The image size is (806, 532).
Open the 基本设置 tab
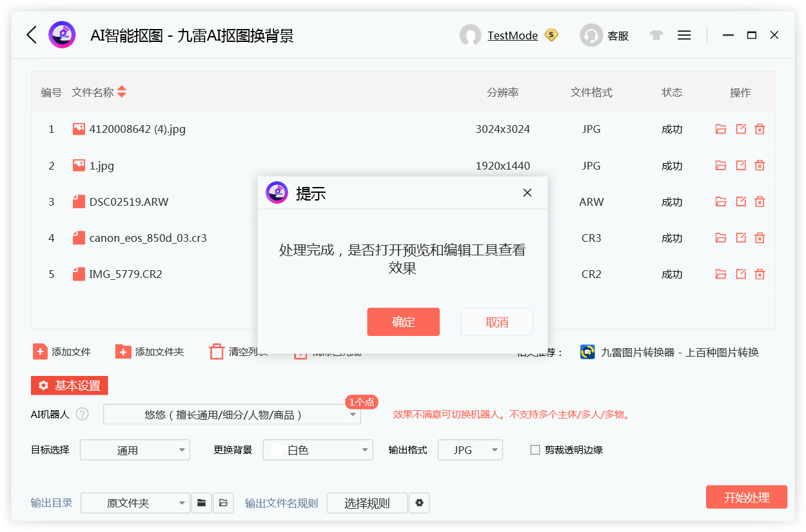(x=70, y=386)
